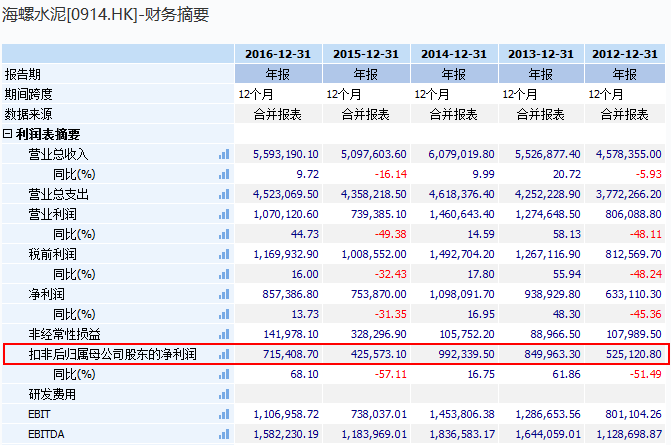This screenshot has width=671, height=445.
Task: Select the 2015-12-31 column header
Action: click(x=366, y=54)
